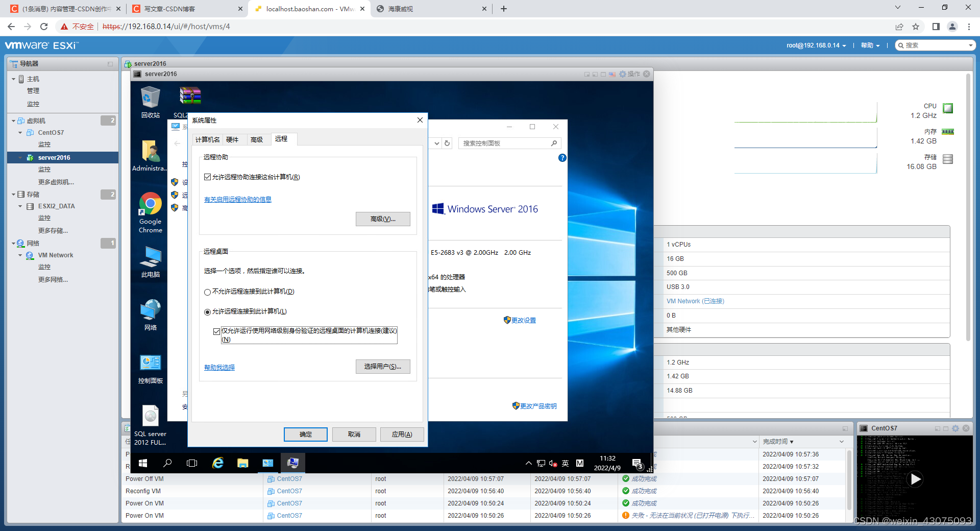
Task: Show hidden tray icons chevron
Action: point(528,463)
